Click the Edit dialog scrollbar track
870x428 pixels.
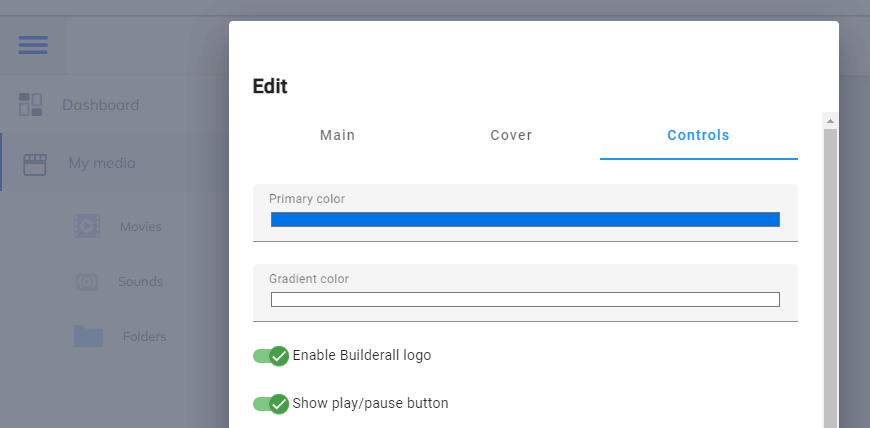(x=831, y=278)
